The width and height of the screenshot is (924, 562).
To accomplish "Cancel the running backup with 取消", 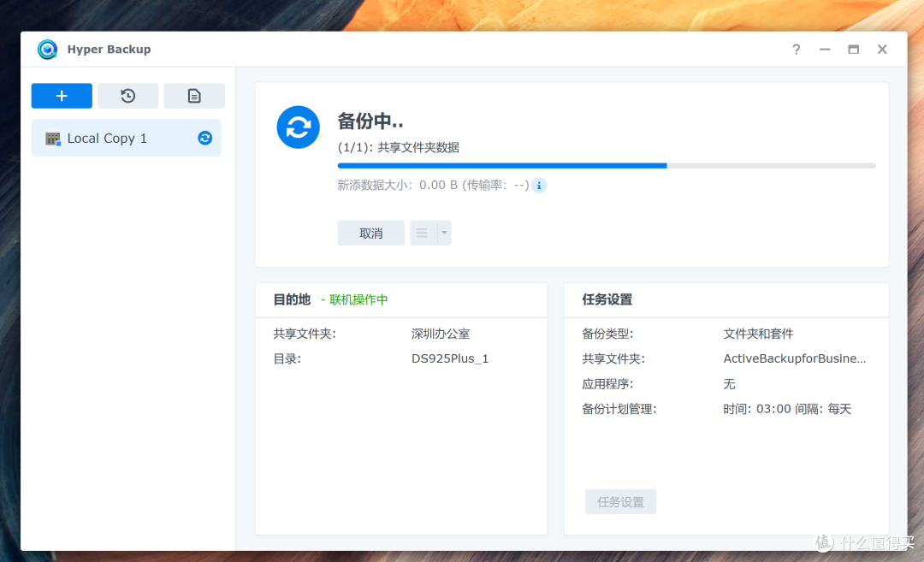I will [x=371, y=234].
